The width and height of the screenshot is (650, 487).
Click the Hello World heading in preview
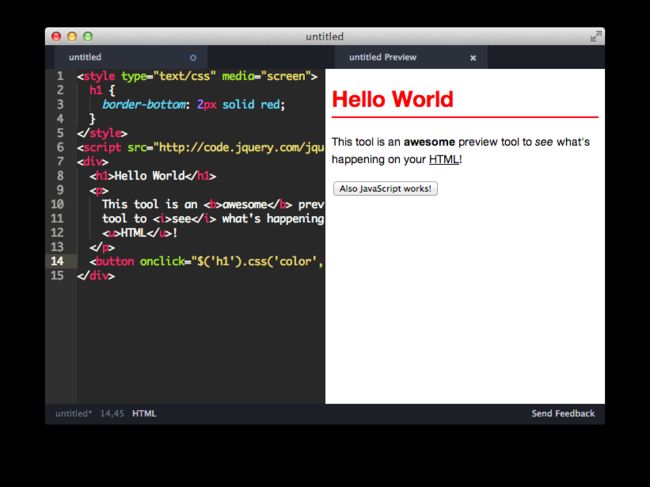(393, 99)
